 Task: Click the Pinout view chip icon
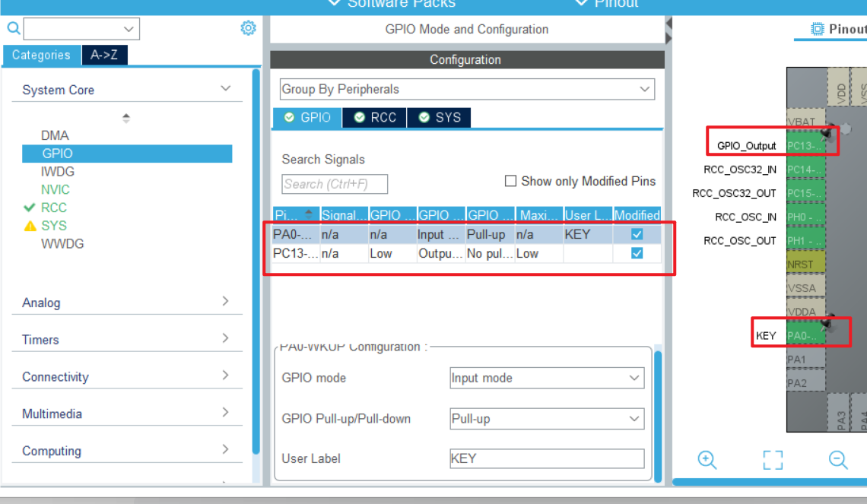tap(817, 29)
